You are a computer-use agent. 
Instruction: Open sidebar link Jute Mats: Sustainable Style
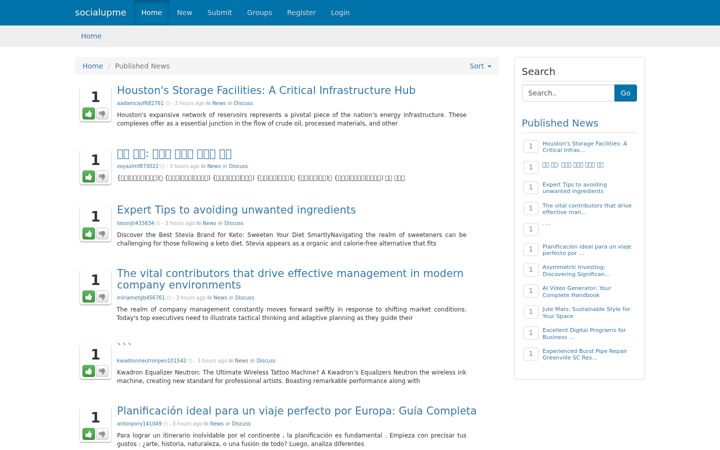pyautogui.click(x=586, y=312)
